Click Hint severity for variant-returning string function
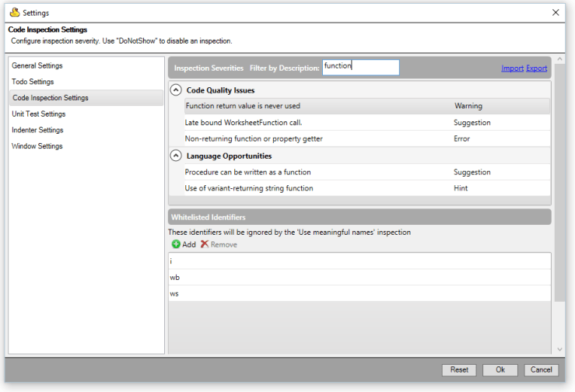The height and width of the screenshot is (392, 575). [461, 188]
